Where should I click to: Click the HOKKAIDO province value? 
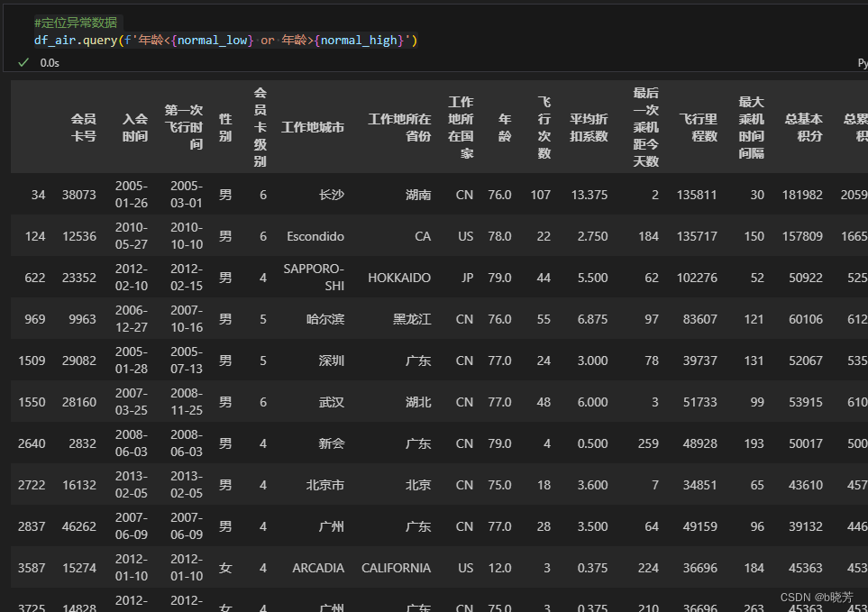[399, 278]
